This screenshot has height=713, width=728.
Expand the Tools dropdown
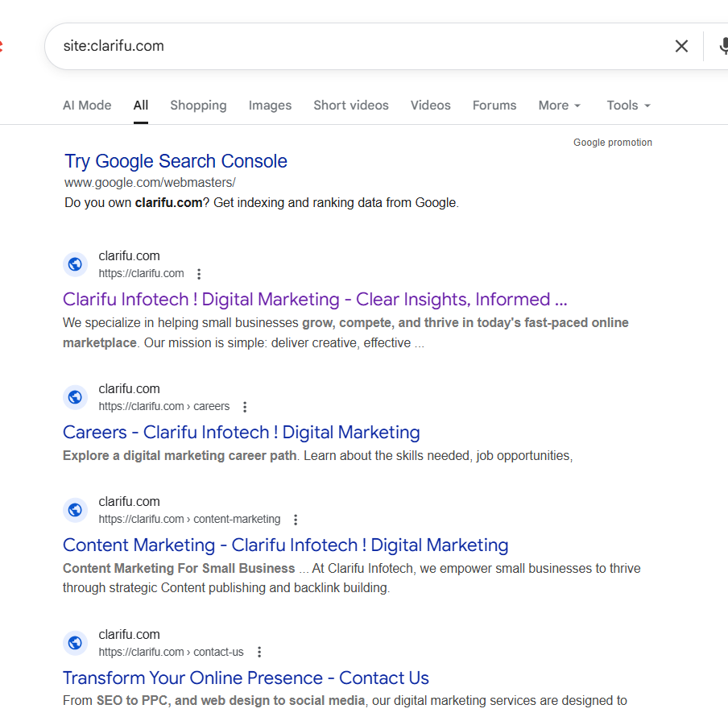pos(628,106)
